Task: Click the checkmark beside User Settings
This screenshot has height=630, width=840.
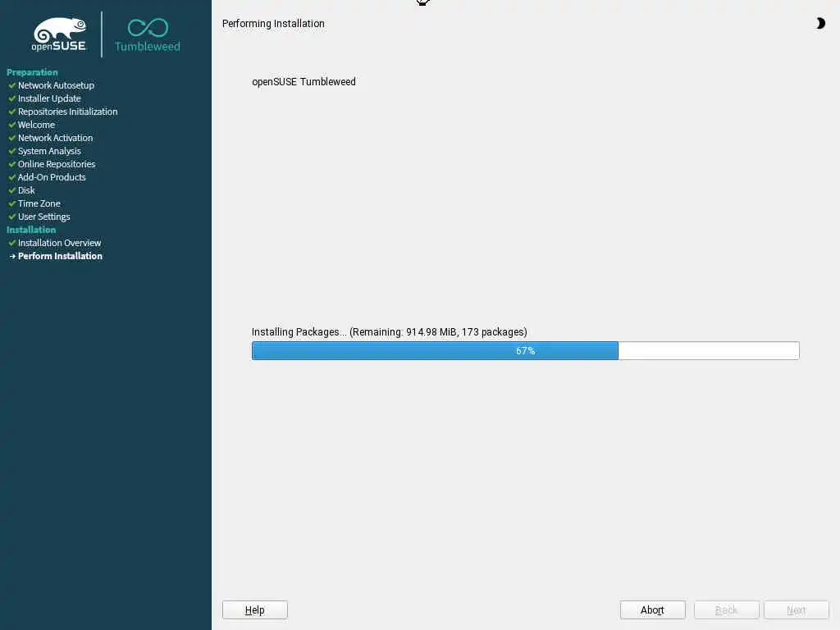Action: [x=11, y=217]
